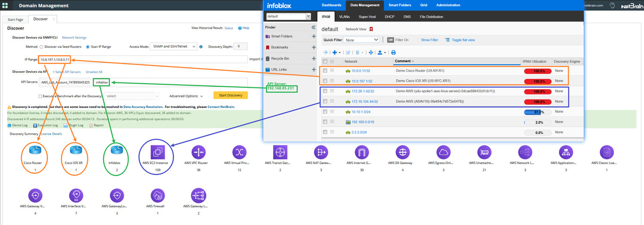
Task: Open the AWS DX Gateway icon
Action: (x=402, y=152)
